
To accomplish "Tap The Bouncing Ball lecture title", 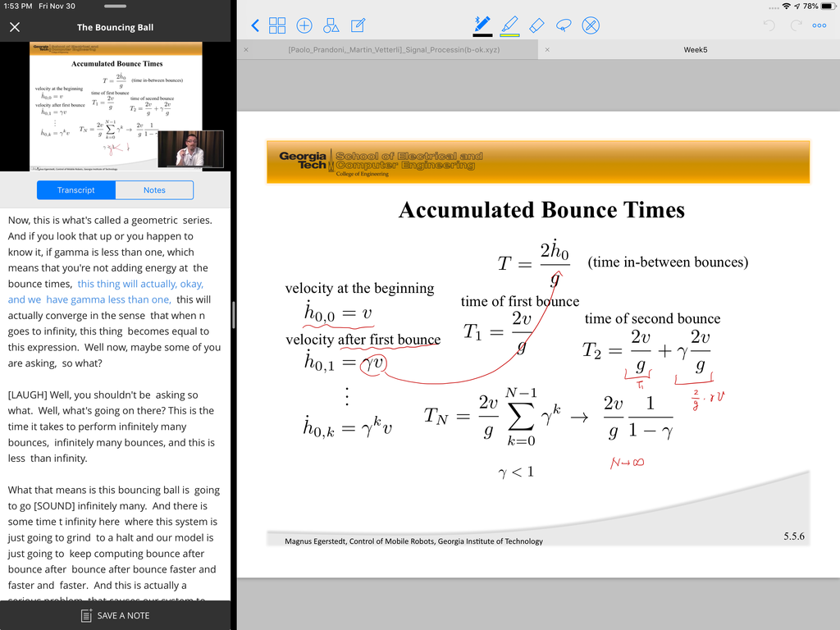I will click(x=115, y=27).
